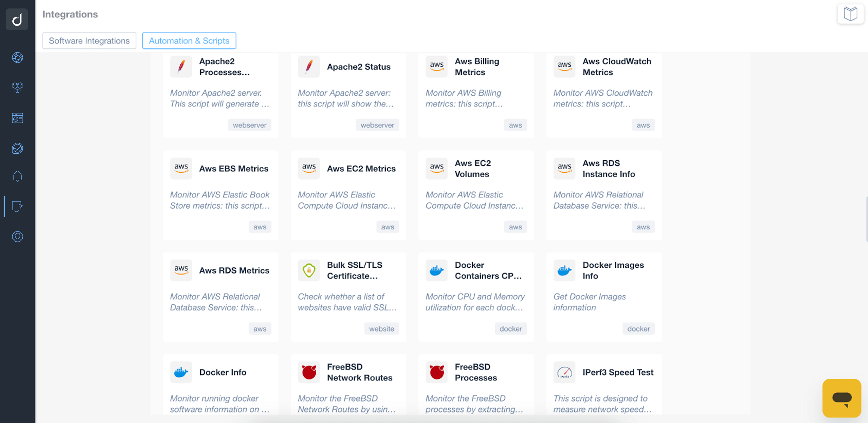868x423 pixels.
Task: Click the FreeBSD Network Routes daemon icon
Action: pos(309,372)
